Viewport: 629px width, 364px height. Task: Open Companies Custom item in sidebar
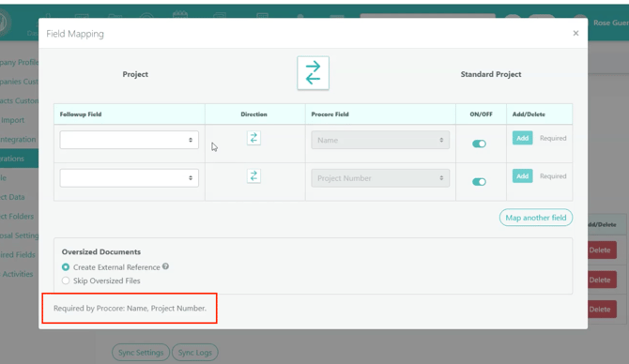(x=20, y=82)
